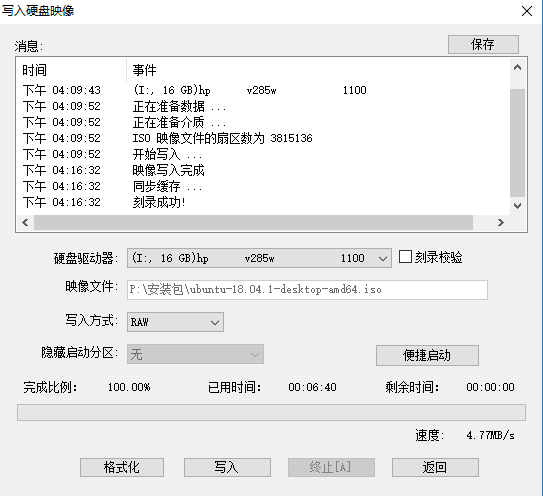Enable the 刻录校验 checkbox

405,257
